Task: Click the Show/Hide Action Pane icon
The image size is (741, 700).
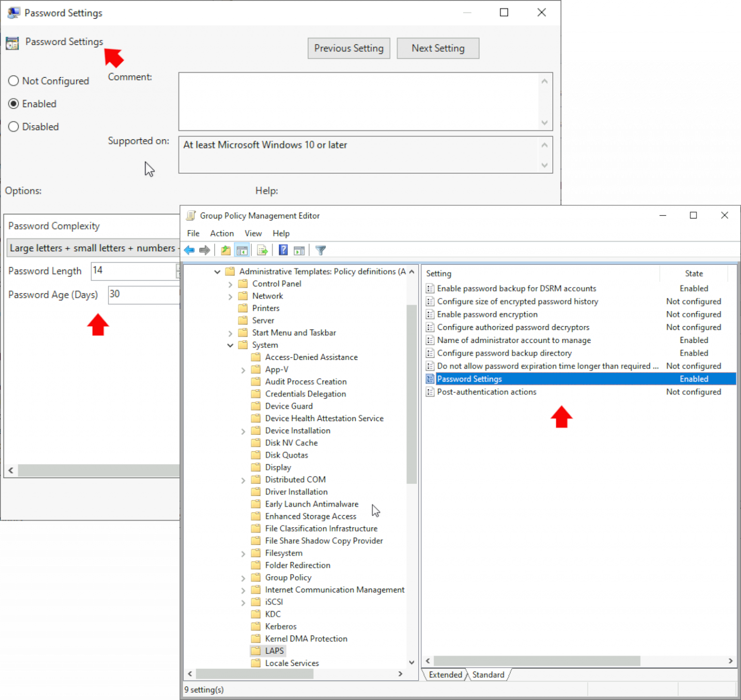Action: 299,250
